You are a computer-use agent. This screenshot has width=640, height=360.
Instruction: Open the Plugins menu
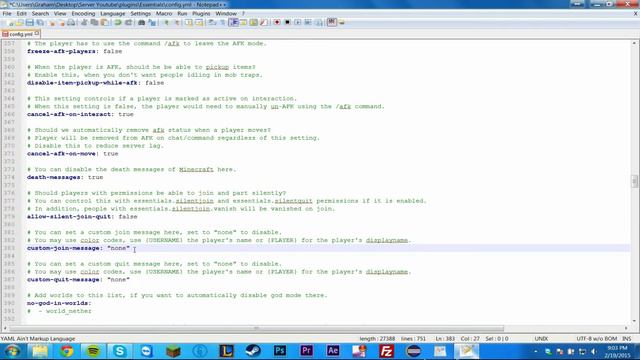tap(201, 13)
